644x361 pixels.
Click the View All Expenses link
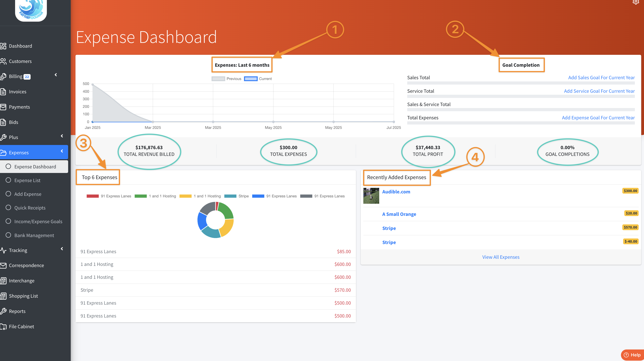501,257
